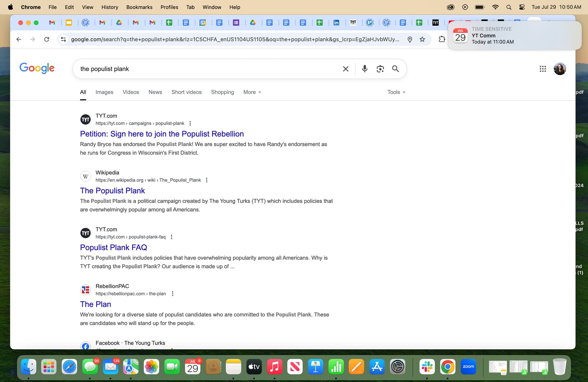This screenshot has height=382, width=588.
Task: Expand the Tools dropdown
Action: (x=396, y=92)
